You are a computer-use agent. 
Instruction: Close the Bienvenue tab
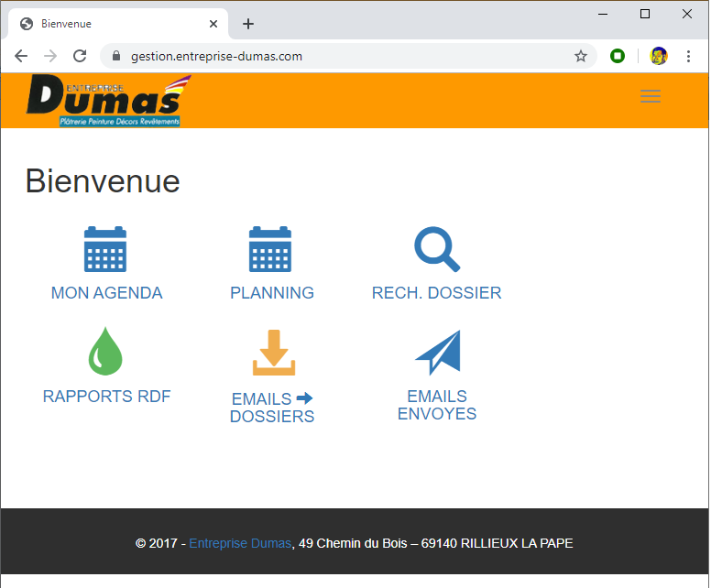[x=214, y=24]
